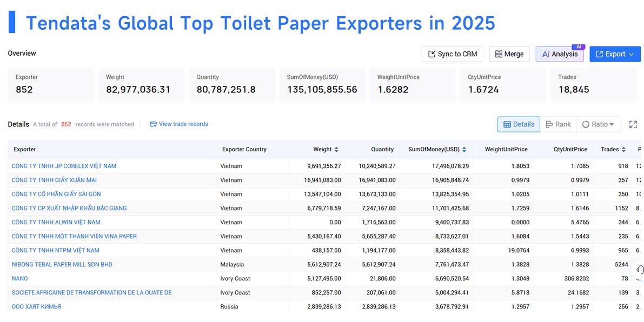
Task: Click the QtyUnitPrice column header
Action: tap(570, 149)
